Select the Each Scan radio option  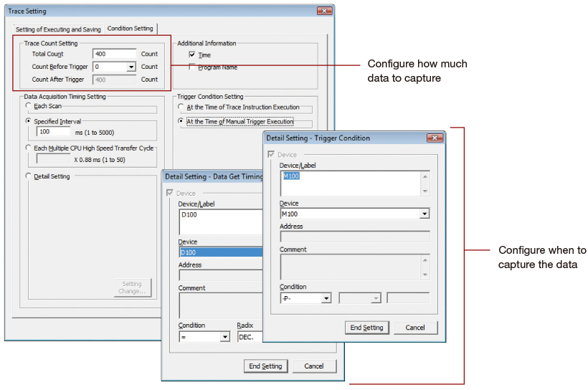[x=28, y=106]
